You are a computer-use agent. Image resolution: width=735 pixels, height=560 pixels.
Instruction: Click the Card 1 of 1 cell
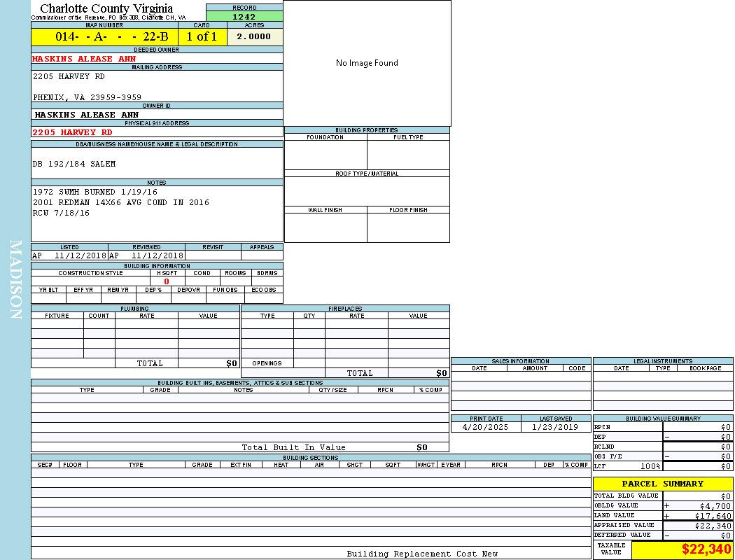click(202, 37)
